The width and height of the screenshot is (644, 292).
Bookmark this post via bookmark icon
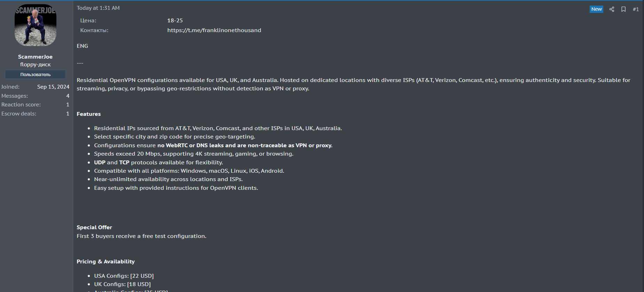tap(623, 9)
